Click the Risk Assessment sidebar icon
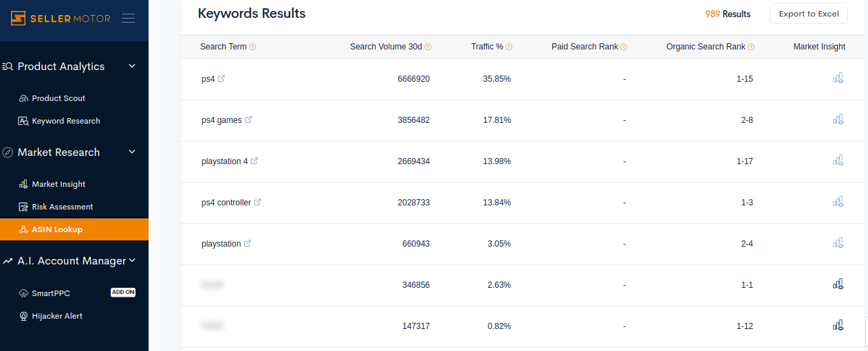 point(23,207)
